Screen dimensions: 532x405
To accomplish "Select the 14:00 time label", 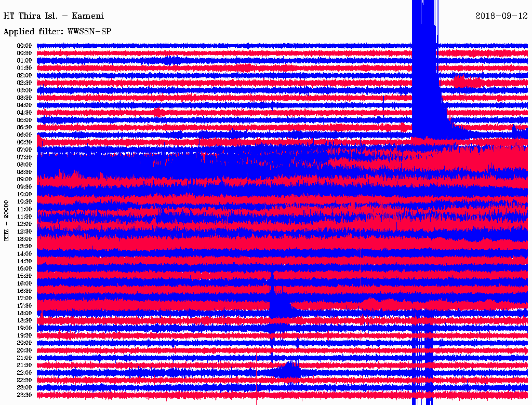I will click(24, 254).
